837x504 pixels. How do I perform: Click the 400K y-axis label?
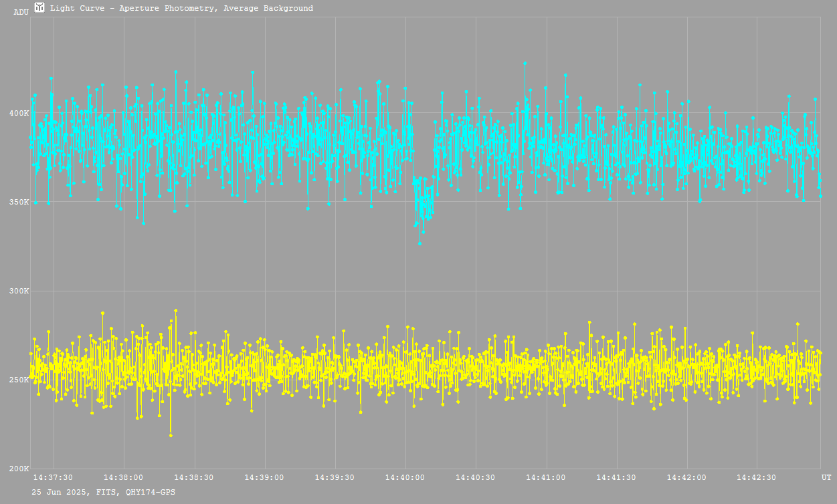[x=18, y=113]
